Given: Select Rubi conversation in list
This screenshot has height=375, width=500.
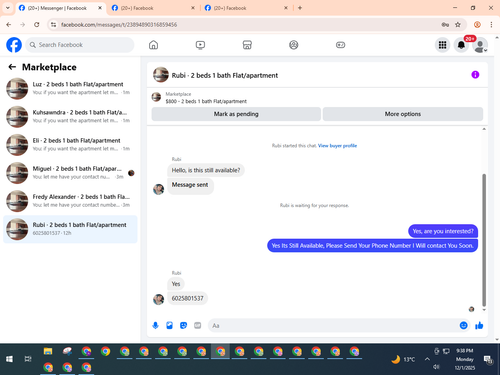Looking at the screenshot, I should [70, 229].
